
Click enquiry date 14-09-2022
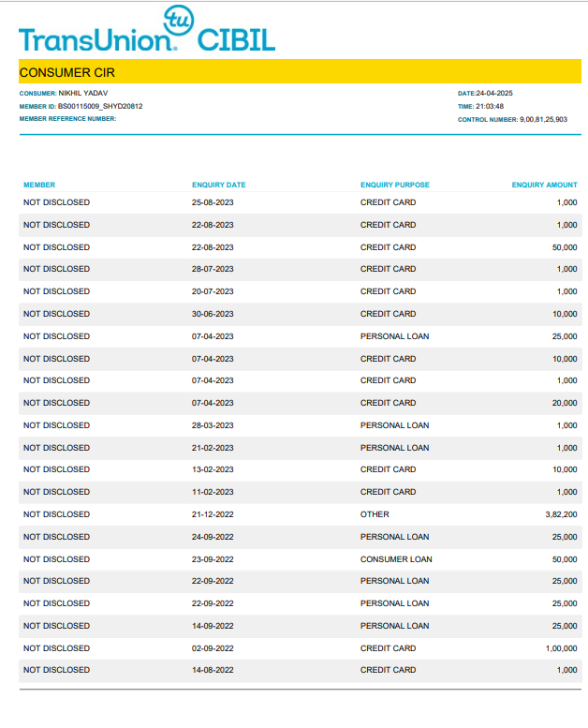click(x=213, y=626)
